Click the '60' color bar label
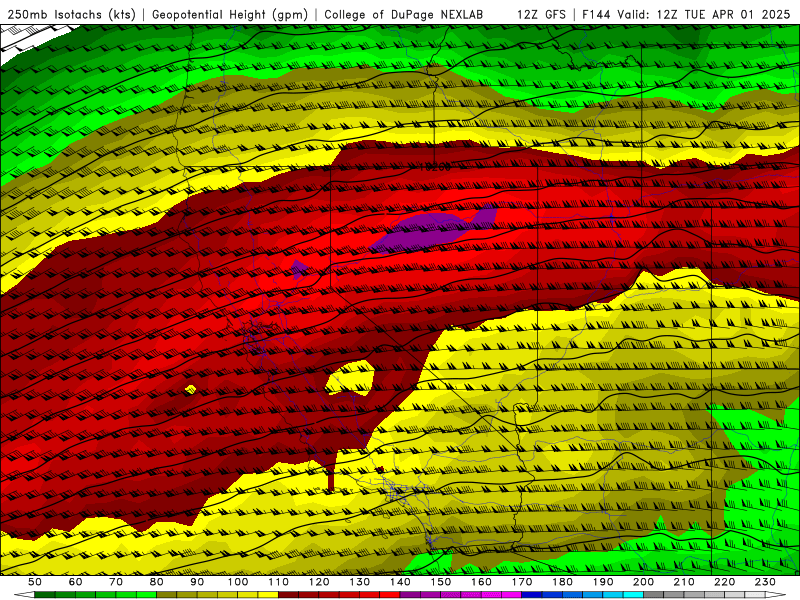This screenshot has width=800, height=600. [x=76, y=582]
